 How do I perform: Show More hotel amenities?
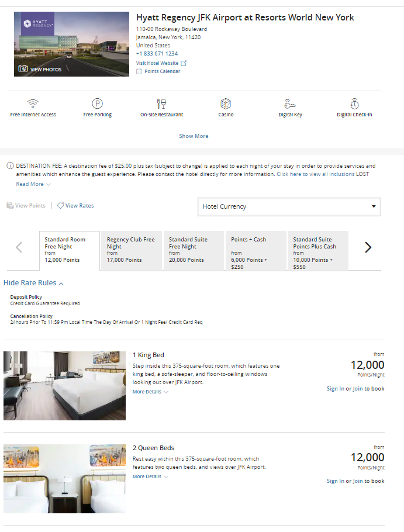[x=194, y=136]
